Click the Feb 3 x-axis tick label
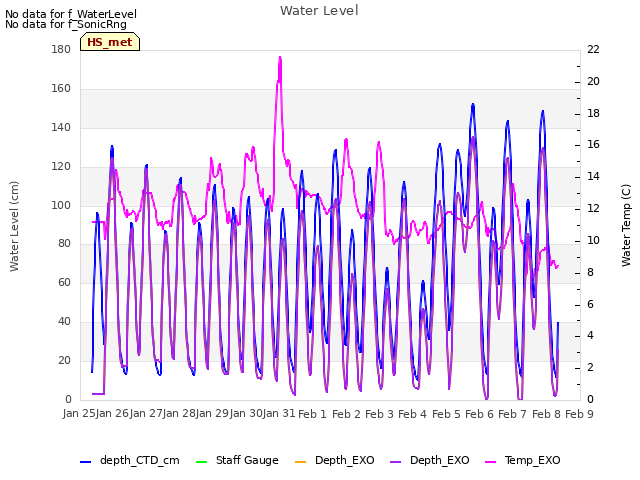 tap(379, 414)
